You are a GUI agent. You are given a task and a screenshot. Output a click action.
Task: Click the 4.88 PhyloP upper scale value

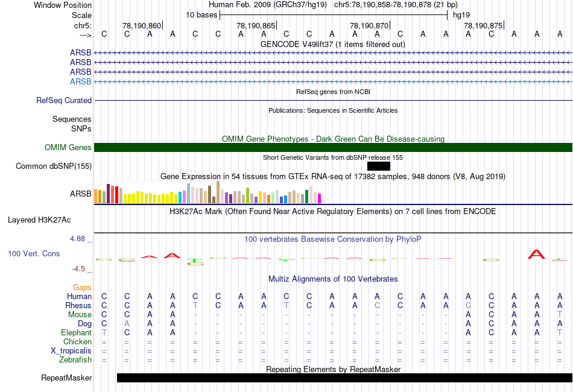(77, 239)
